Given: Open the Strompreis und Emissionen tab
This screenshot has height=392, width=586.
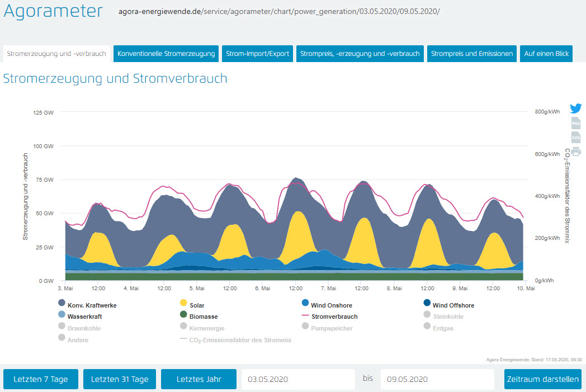Looking at the screenshot, I should (x=472, y=54).
